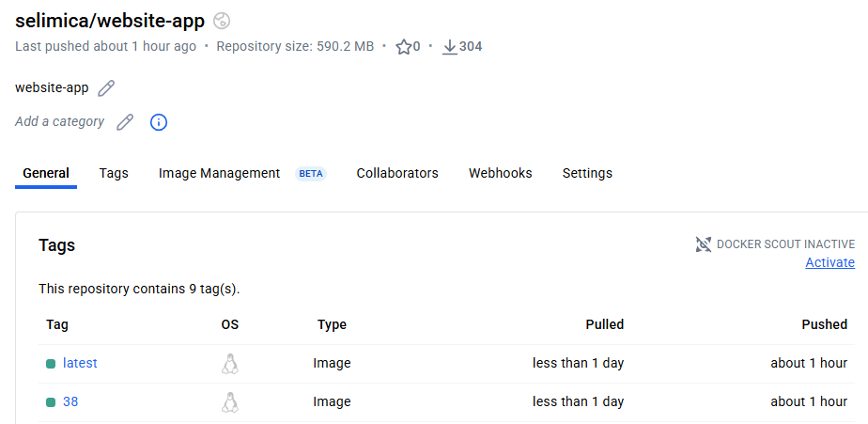
Task: Click the Docker Scout inactive icon
Action: pos(704,244)
